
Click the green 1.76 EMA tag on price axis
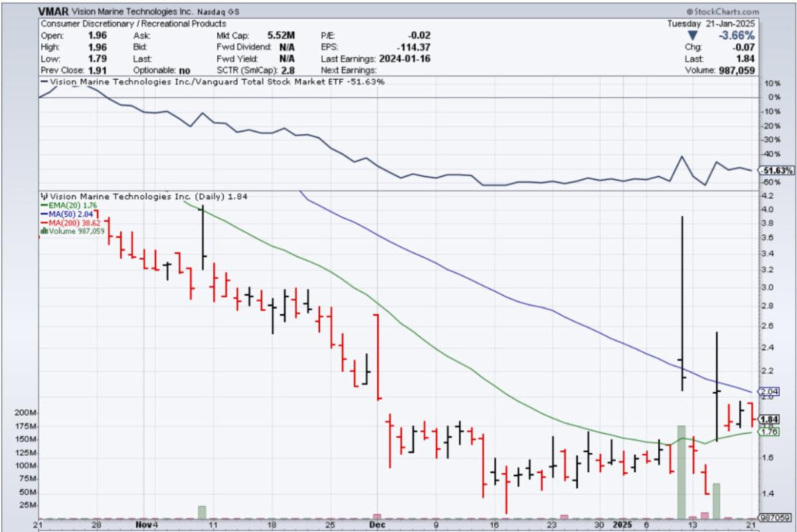[768, 432]
